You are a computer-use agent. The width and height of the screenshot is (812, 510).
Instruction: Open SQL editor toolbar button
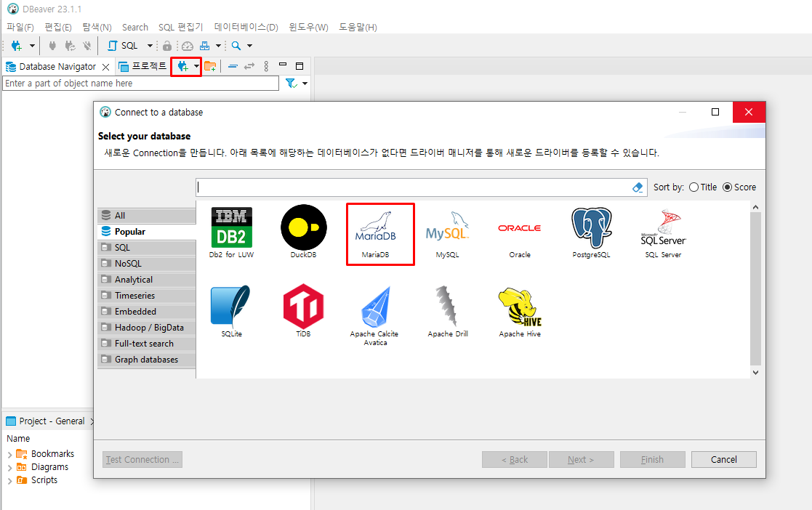pyautogui.click(x=124, y=46)
